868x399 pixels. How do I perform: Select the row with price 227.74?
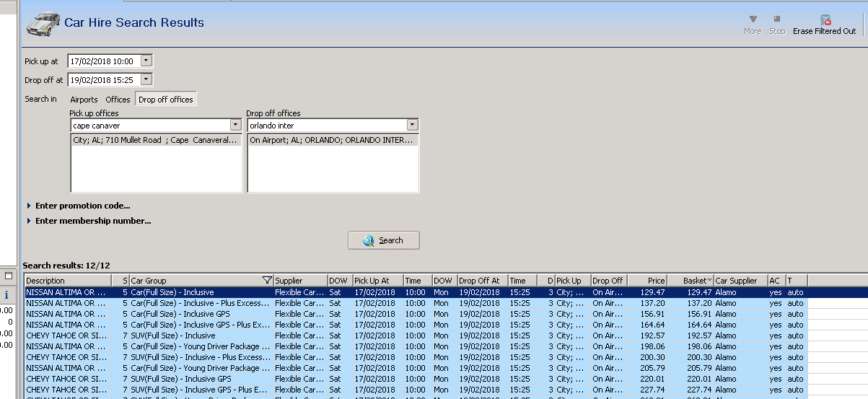415,390
